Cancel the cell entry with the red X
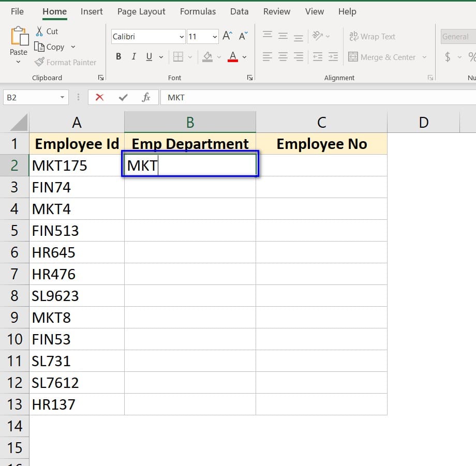The height and width of the screenshot is (466, 476). click(x=99, y=97)
